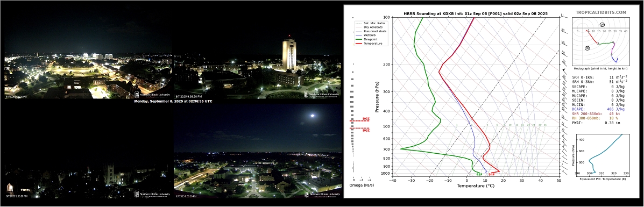This screenshot has width=644, height=207.
Task: Click the circled RM marker on the hodograph
Action: point(588,48)
